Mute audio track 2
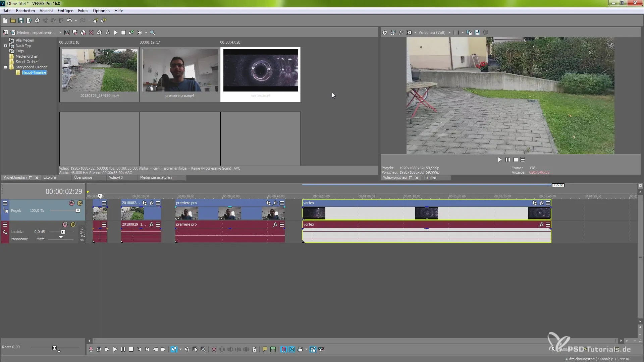 pyautogui.click(x=65, y=225)
